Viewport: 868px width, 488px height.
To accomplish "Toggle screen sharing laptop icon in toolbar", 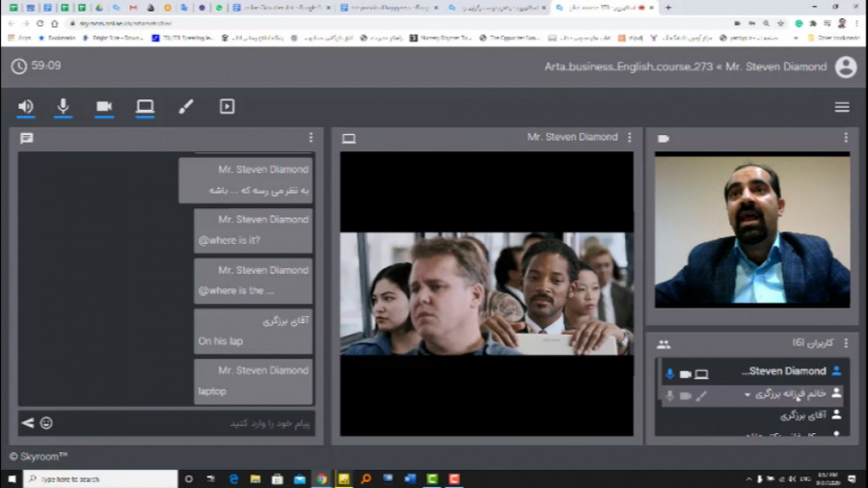I will click(x=145, y=106).
